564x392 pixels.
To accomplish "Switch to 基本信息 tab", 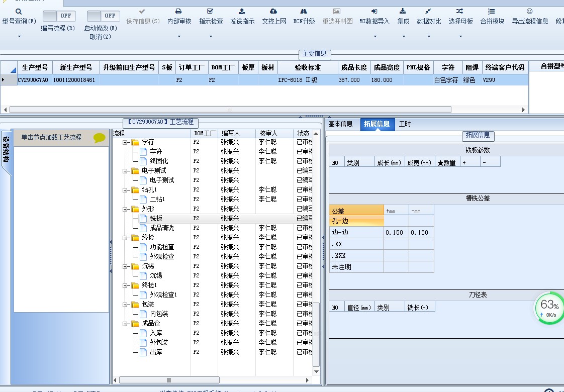I will (340, 124).
